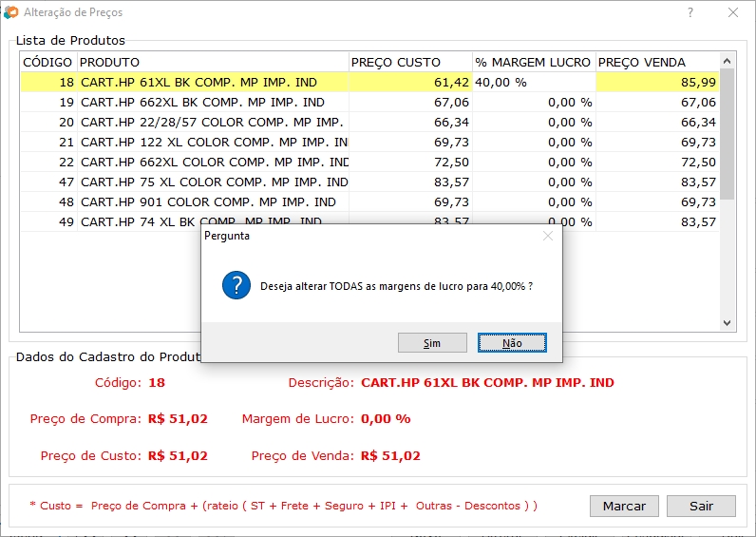Click Sim to confirm margin change

(x=432, y=343)
